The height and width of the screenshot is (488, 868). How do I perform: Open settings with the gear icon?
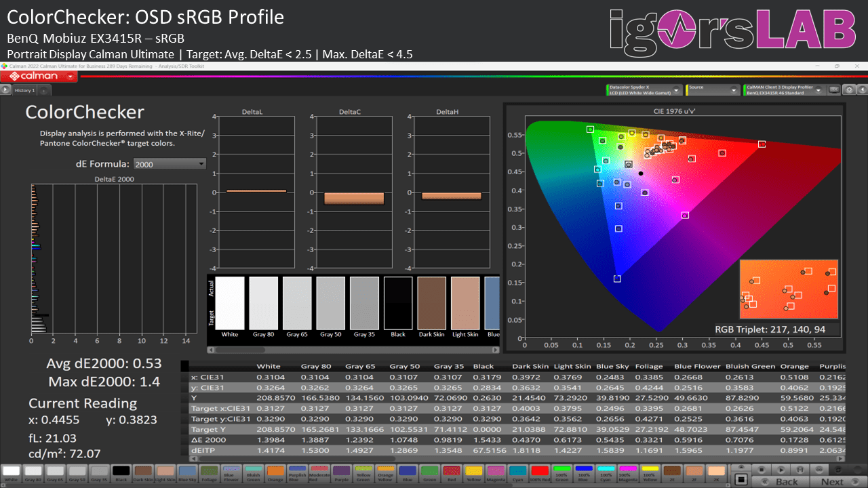[x=848, y=90]
